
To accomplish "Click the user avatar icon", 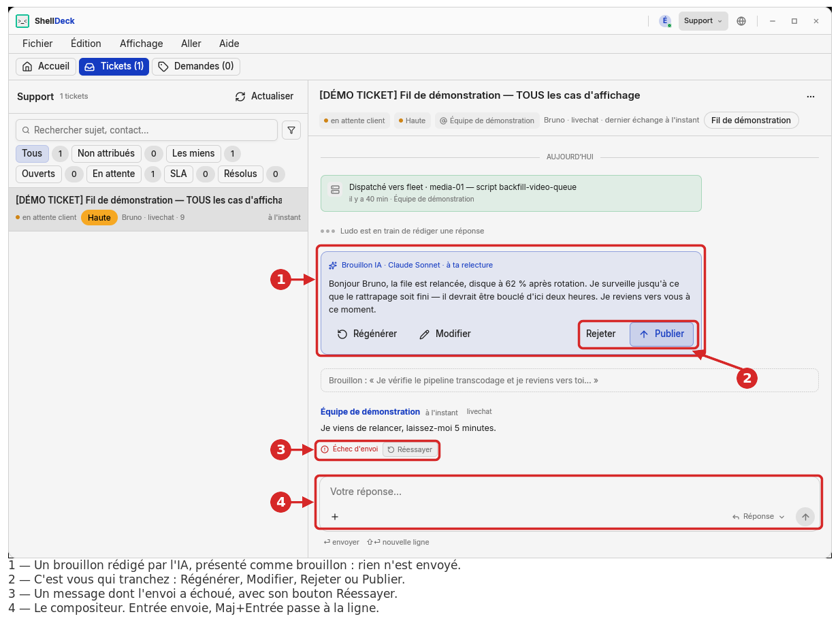I will point(665,21).
